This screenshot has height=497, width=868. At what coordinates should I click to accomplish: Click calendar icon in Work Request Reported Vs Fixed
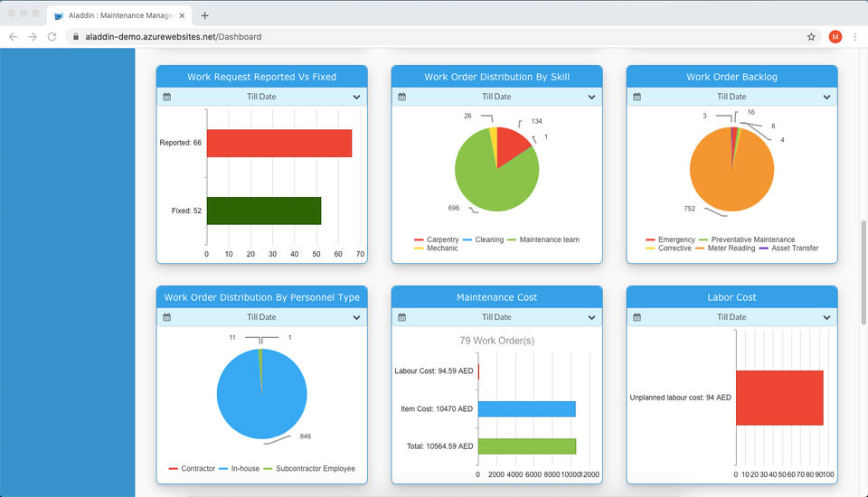pyautogui.click(x=167, y=97)
